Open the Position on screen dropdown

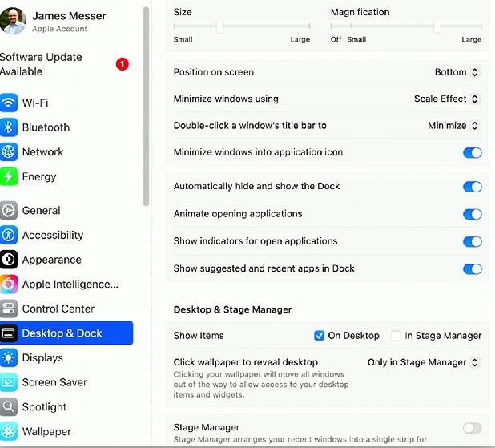coord(457,72)
